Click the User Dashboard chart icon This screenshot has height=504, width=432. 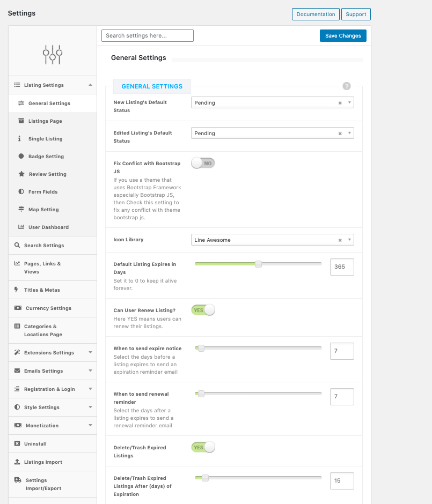(x=21, y=227)
